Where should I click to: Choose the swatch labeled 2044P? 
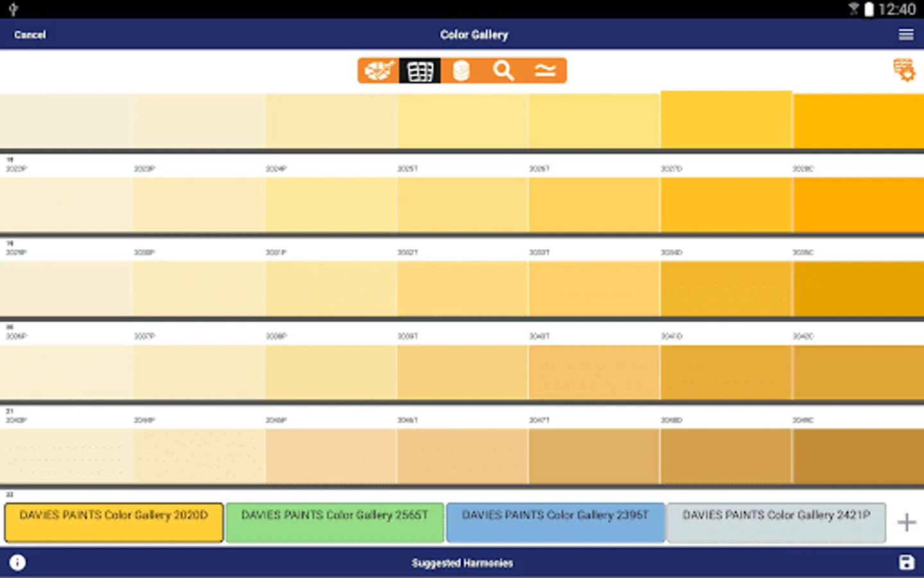click(x=199, y=456)
